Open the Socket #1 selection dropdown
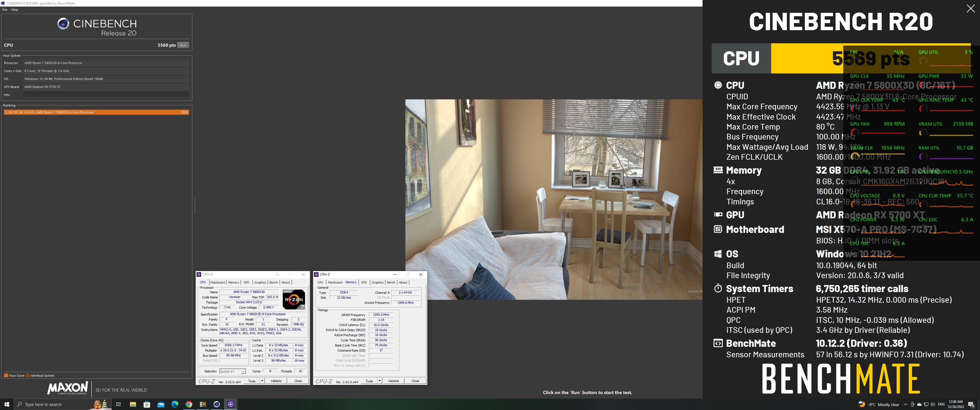 point(232,371)
